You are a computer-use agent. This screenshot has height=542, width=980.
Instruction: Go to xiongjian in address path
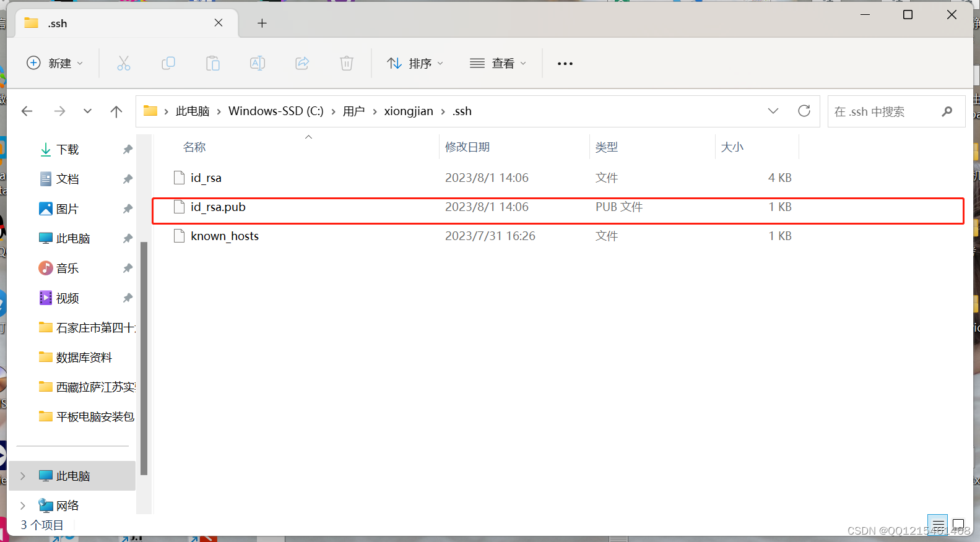(x=409, y=111)
